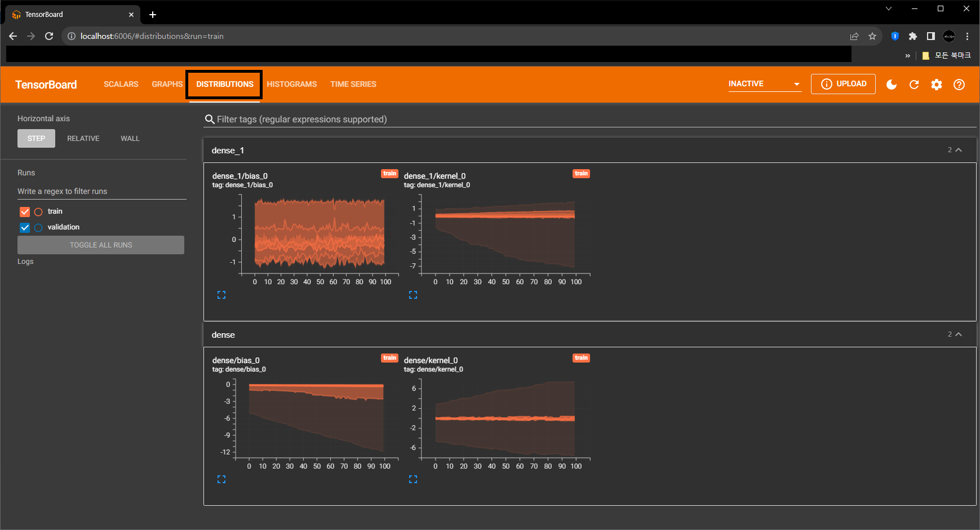The image size is (980, 530).
Task: Open the help question mark icon
Action: (x=959, y=85)
